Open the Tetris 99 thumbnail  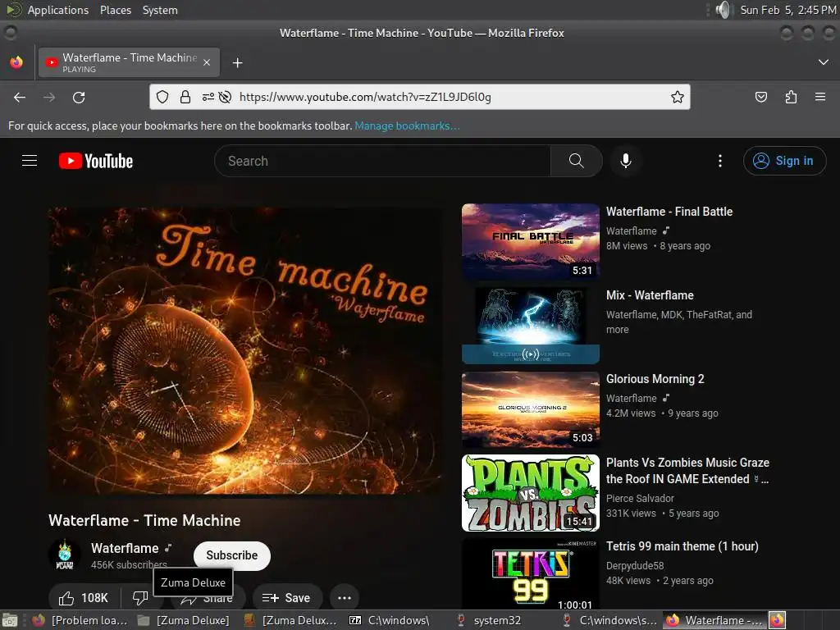531,573
